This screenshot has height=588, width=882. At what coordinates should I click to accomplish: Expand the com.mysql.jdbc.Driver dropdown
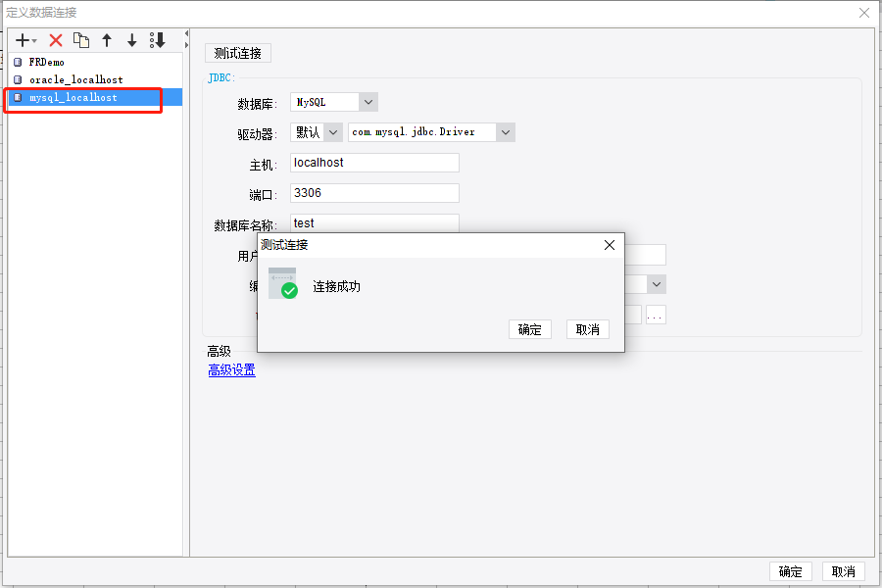coord(504,131)
